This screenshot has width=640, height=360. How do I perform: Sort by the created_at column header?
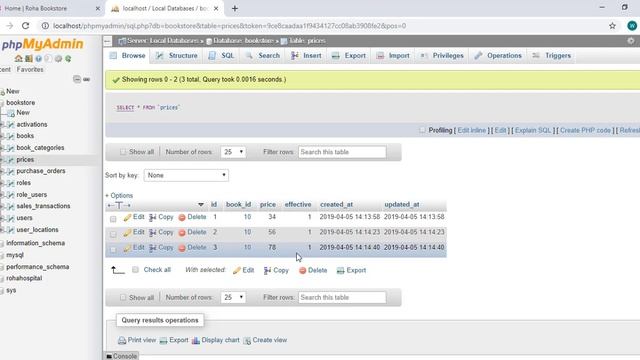pyautogui.click(x=336, y=204)
